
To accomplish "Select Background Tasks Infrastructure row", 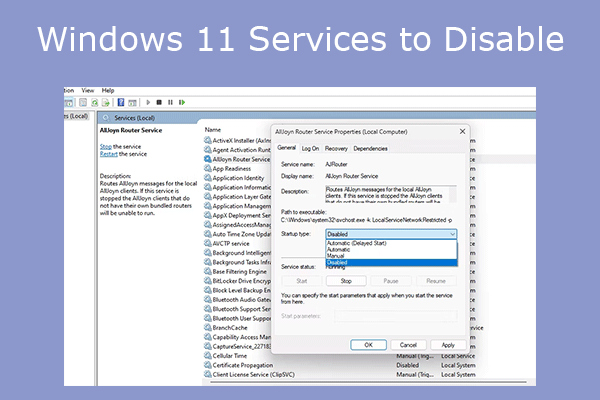I will click(x=237, y=262).
